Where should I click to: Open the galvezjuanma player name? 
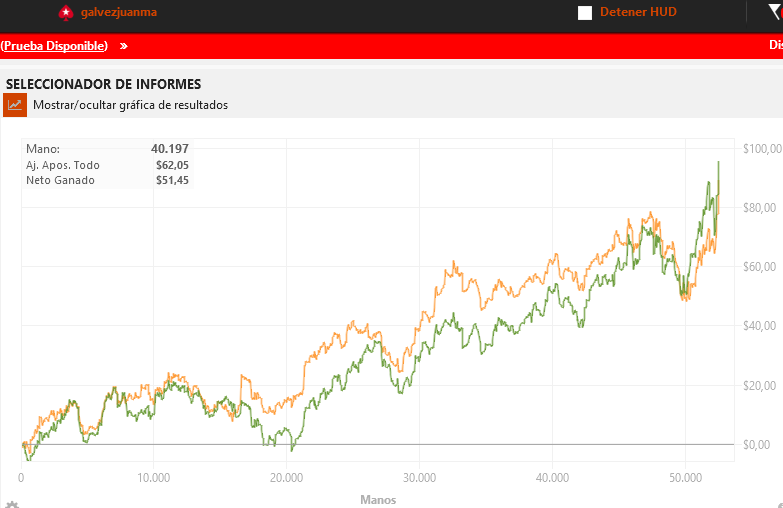119,12
